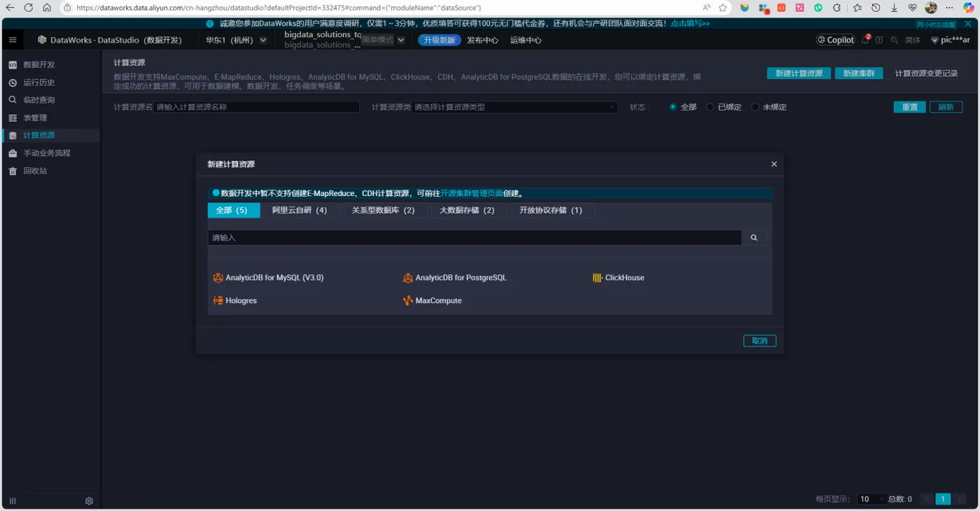Click 取消 in the dialog
The width and height of the screenshot is (980, 511).
(759, 341)
